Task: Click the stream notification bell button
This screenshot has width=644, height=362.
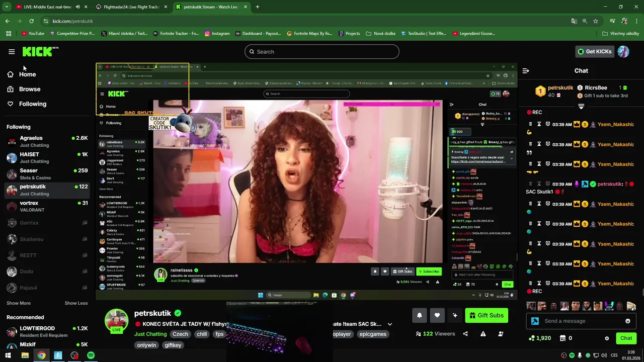Action: [420, 315]
